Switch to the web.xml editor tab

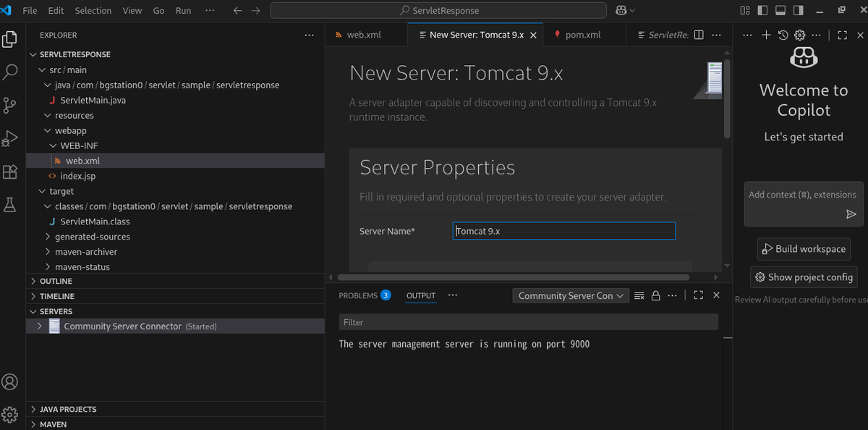[366, 35]
